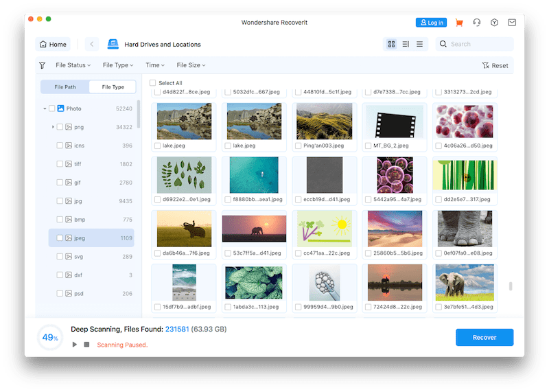Expand the File Size filter dropdown
The image size is (549, 392).
tap(191, 65)
